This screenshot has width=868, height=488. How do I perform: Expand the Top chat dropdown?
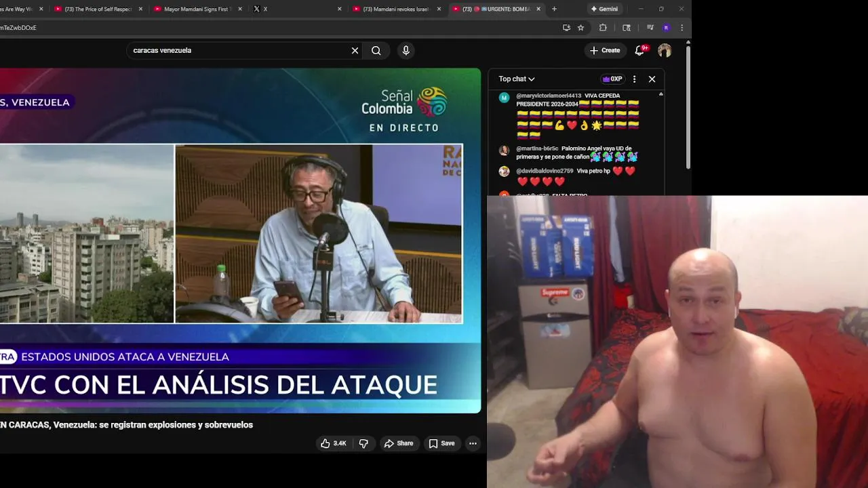tap(517, 79)
